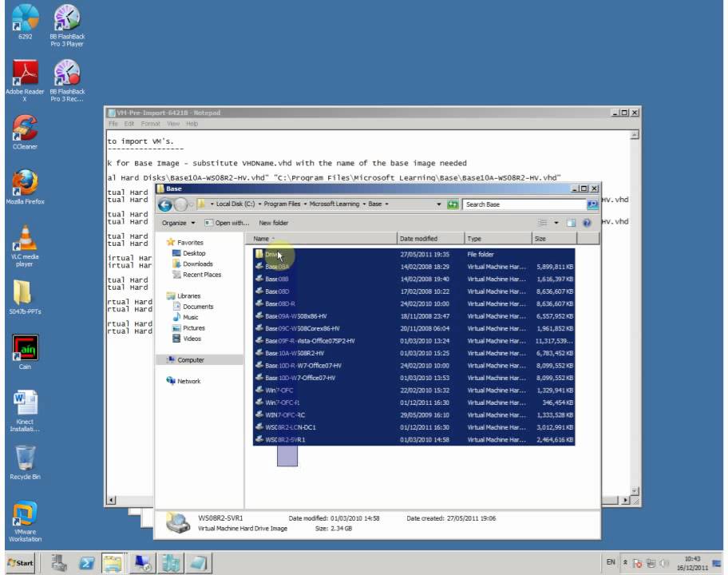Click the Search Base input field
The height and width of the screenshot is (575, 728).
pos(524,204)
